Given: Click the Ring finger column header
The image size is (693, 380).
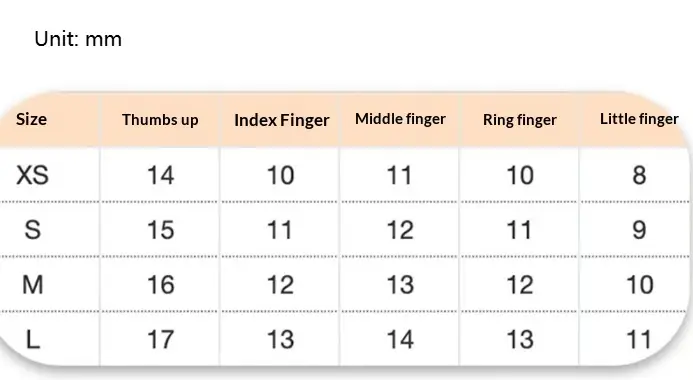Looking at the screenshot, I should [520, 120].
